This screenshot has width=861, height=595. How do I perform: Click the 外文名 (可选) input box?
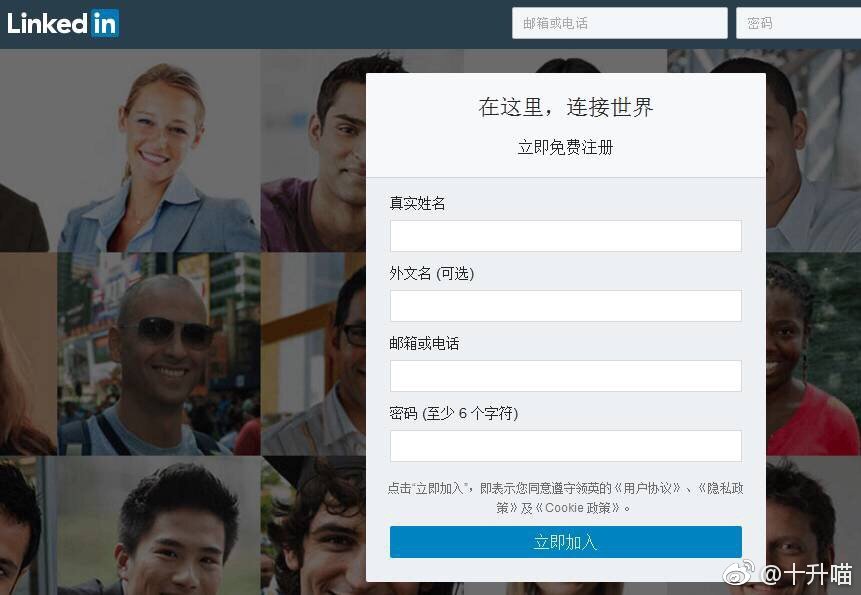566,306
